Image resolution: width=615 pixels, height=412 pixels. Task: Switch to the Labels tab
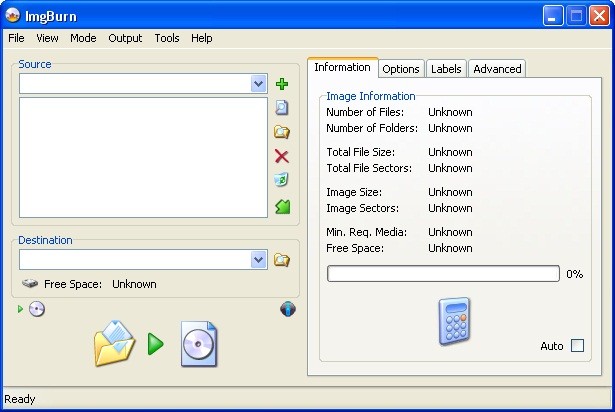tap(446, 69)
